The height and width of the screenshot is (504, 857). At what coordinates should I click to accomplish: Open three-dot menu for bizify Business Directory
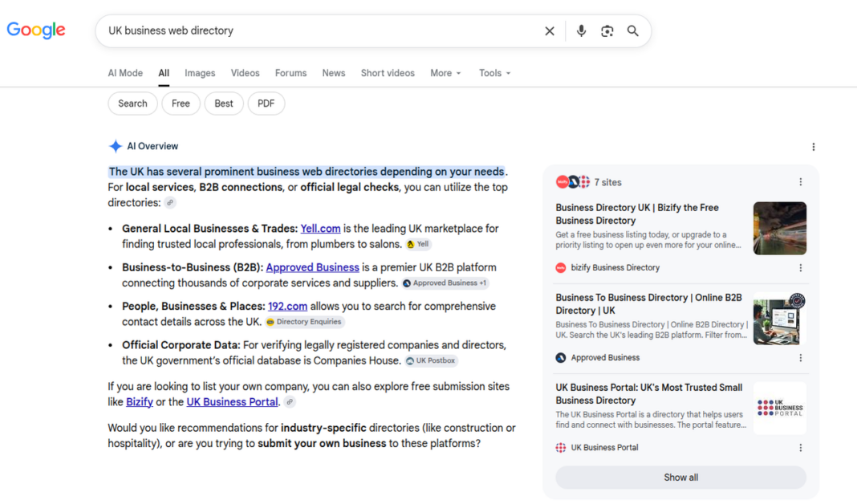pos(800,268)
